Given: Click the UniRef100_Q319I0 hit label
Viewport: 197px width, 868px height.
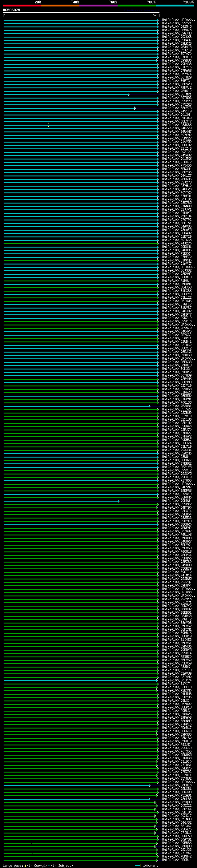Looking at the screenshot, I should pyautogui.click(x=176, y=761).
